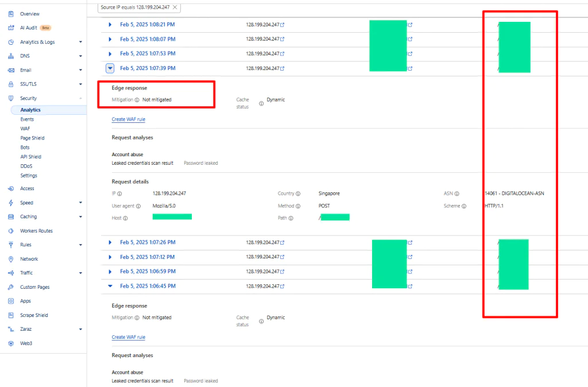Click the Custom Pages wrench icon

11,287
